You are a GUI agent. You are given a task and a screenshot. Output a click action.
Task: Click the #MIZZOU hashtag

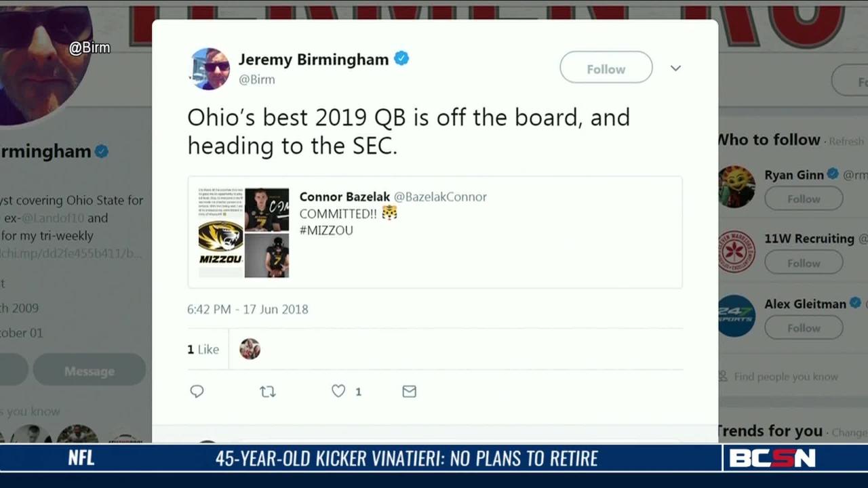[326, 230]
